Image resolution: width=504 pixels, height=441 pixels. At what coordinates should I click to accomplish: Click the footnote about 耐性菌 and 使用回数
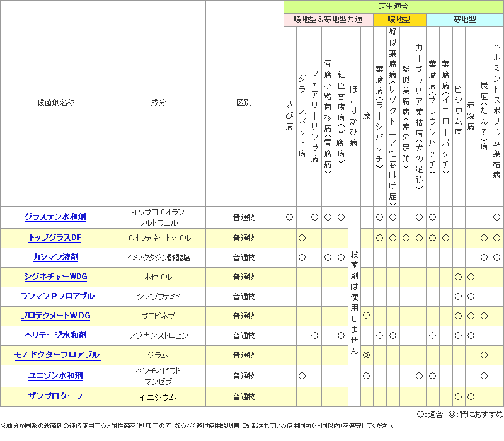tap(198, 426)
